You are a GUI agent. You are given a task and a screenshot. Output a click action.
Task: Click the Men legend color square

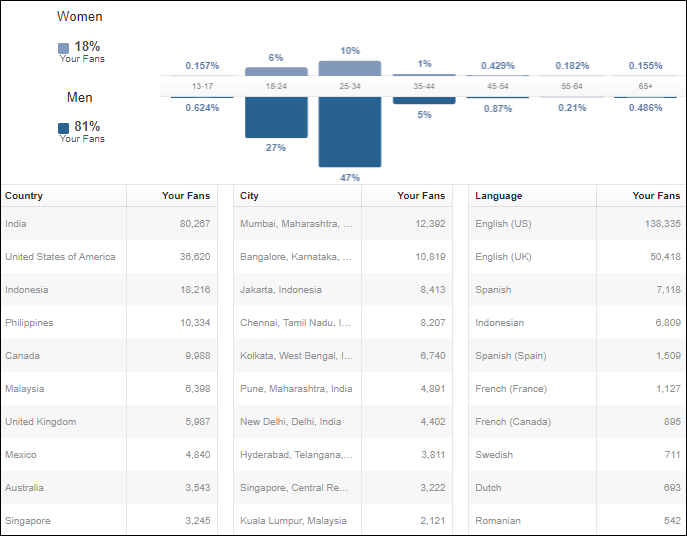coord(64,128)
